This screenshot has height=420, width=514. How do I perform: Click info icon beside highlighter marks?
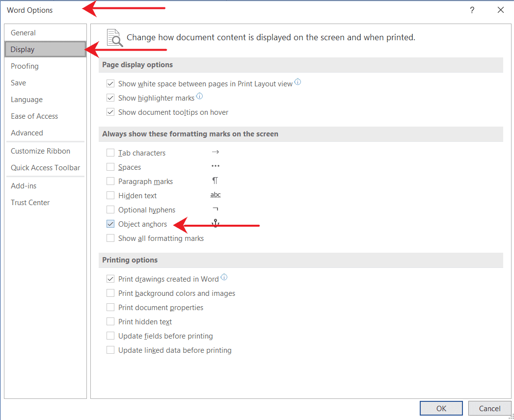[199, 96]
